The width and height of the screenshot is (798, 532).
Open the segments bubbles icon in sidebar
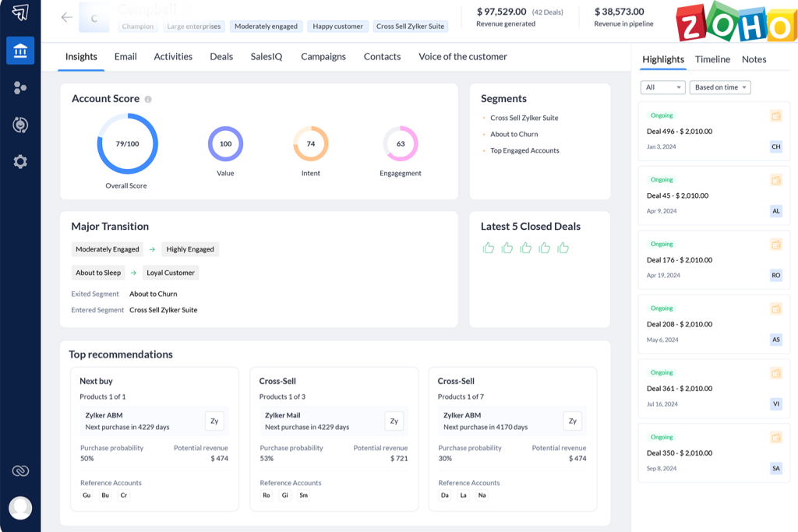[x=20, y=88]
